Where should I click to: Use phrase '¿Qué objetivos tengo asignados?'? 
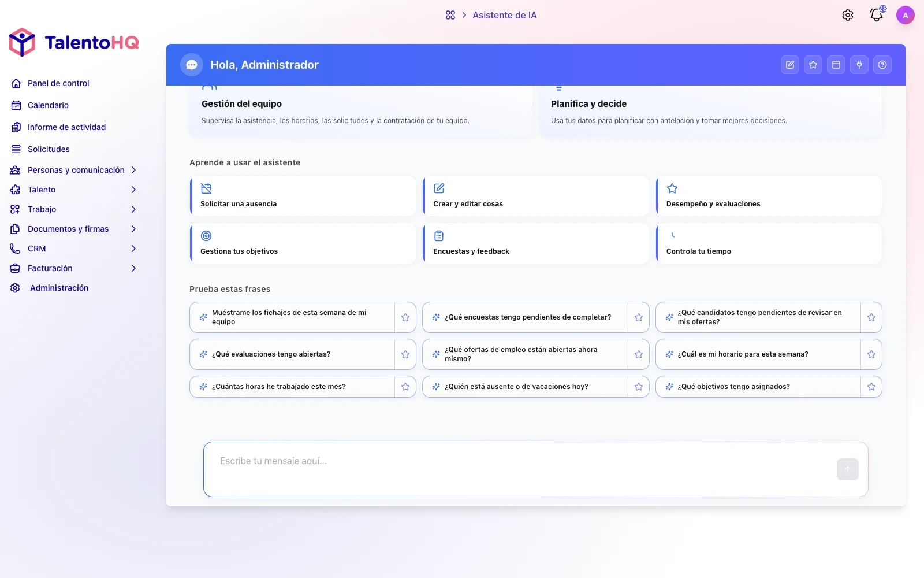[x=758, y=387]
